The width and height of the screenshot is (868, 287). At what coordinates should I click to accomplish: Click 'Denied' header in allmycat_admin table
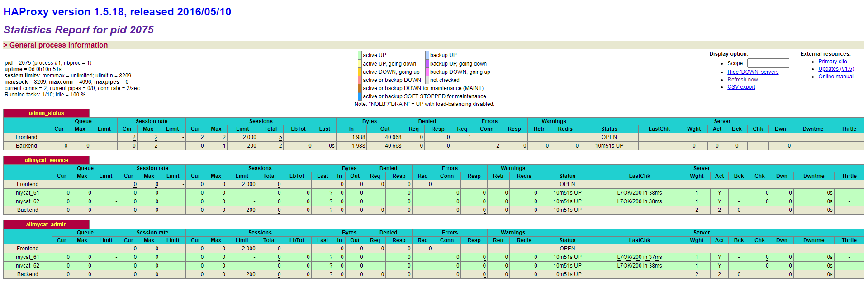tap(388, 233)
